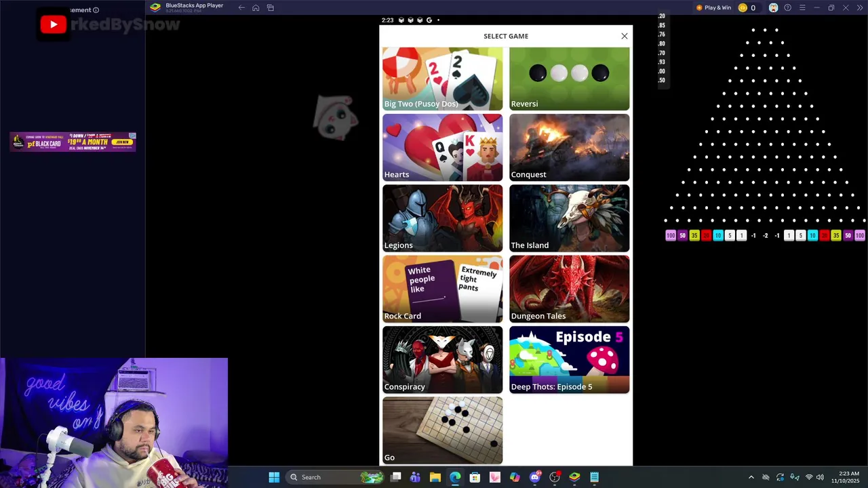Open the volume speaker tray icon
This screenshot has width=868, height=488.
coord(820,477)
